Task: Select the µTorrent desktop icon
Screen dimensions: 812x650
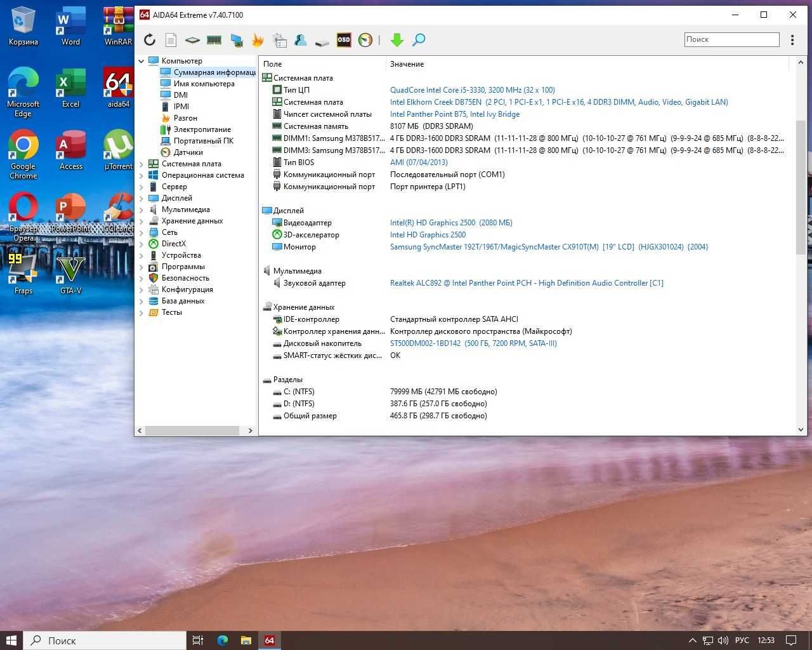Action: [x=118, y=150]
